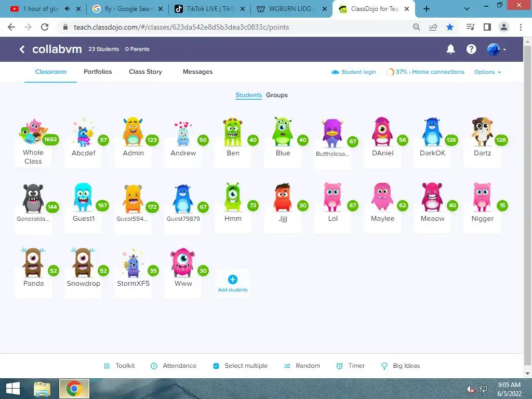Open Attendance from the bottom bar
Viewport: 532px width, 399px height.
click(x=174, y=366)
